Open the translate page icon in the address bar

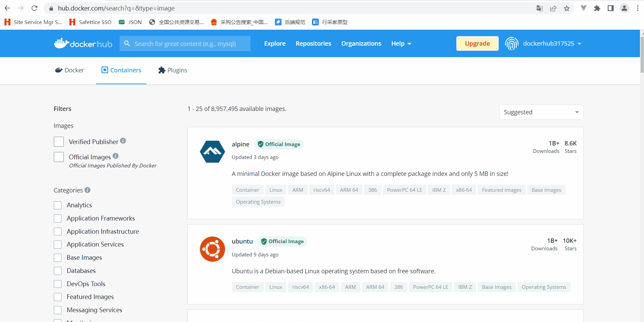coord(540,8)
